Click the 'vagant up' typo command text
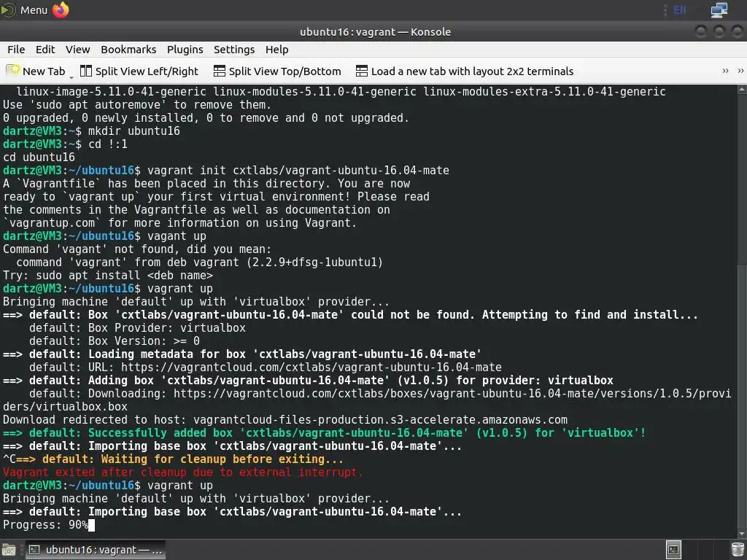The image size is (747, 560). 177,236
